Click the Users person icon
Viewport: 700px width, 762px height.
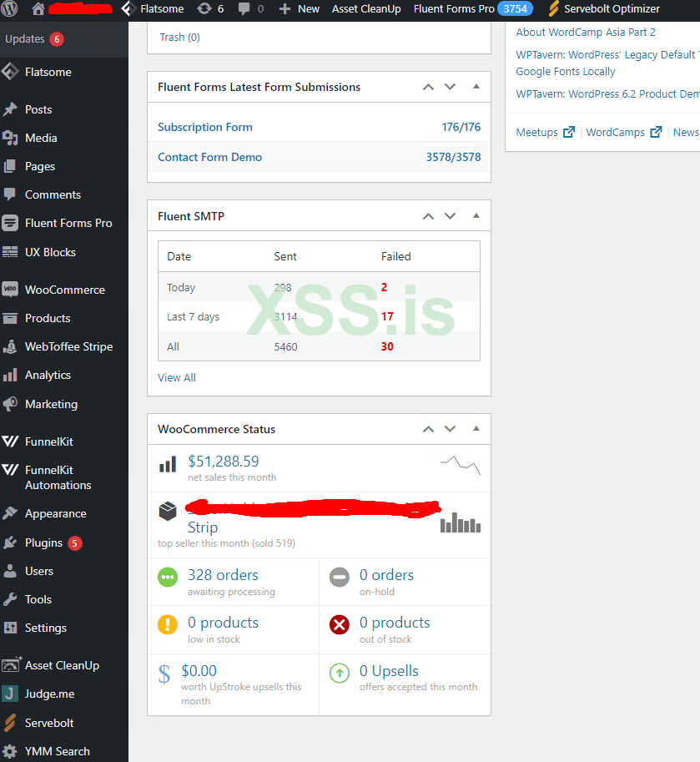coord(10,571)
